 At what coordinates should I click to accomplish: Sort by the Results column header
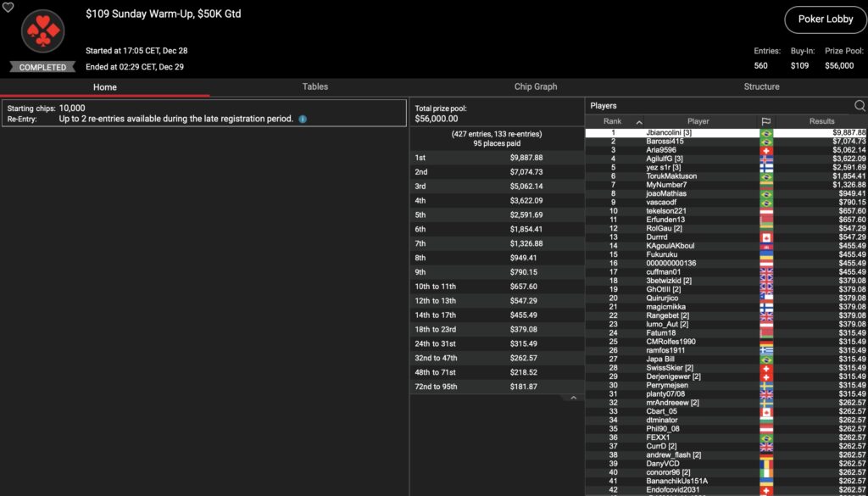[821, 121]
